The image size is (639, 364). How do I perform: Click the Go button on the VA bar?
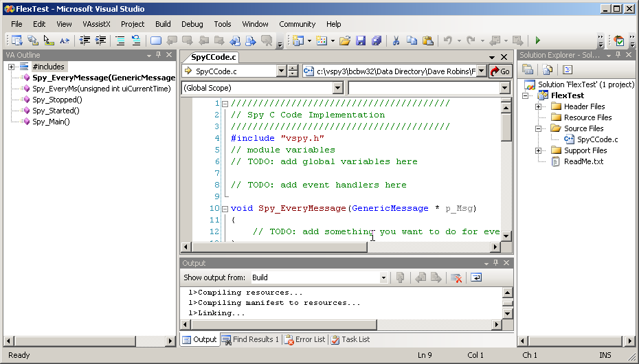click(x=500, y=71)
